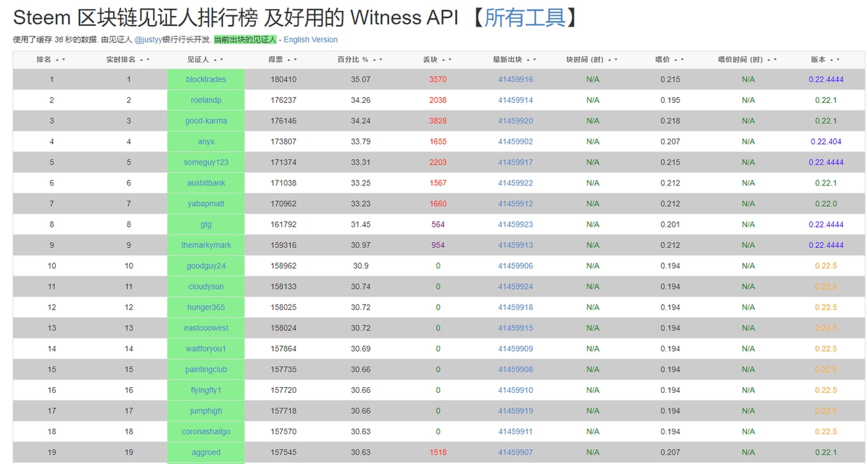Open witness ausbitbank link

click(x=206, y=183)
